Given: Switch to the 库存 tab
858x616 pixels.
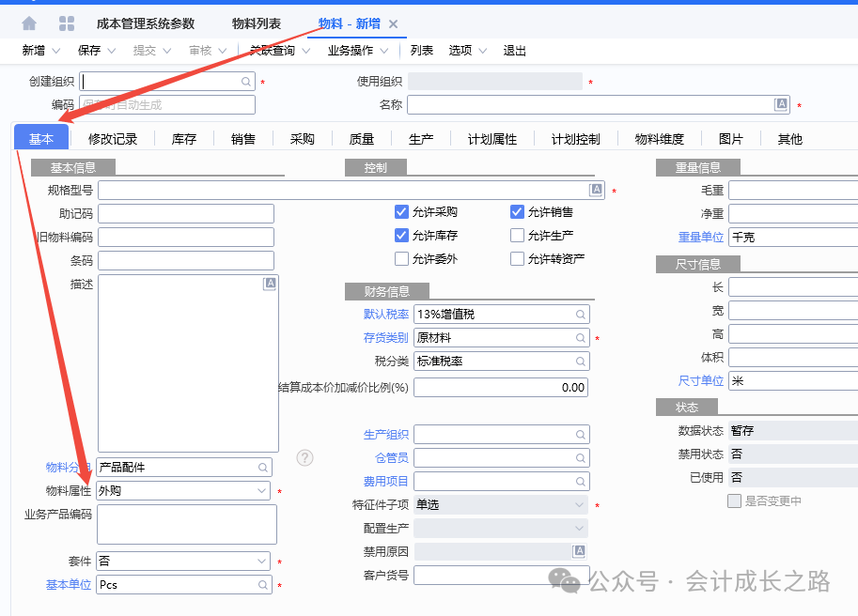Looking at the screenshot, I should pos(184,139).
